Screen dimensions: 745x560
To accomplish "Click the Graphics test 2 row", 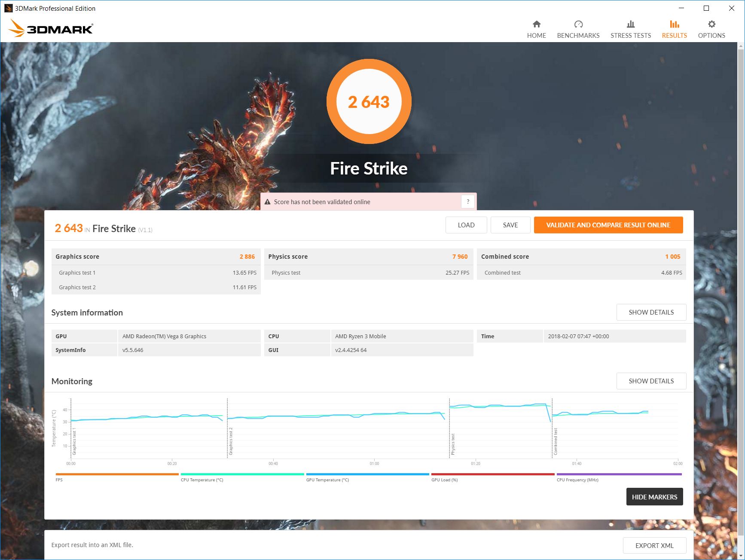I will click(x=156, y=287).
